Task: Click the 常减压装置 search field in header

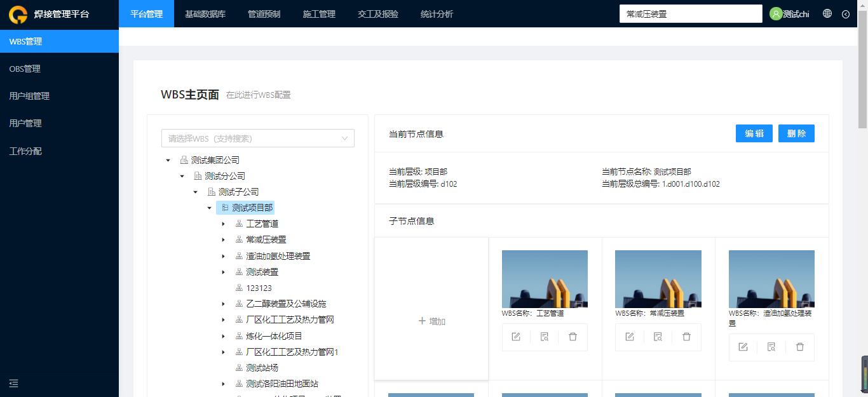Action: [691, 14]
